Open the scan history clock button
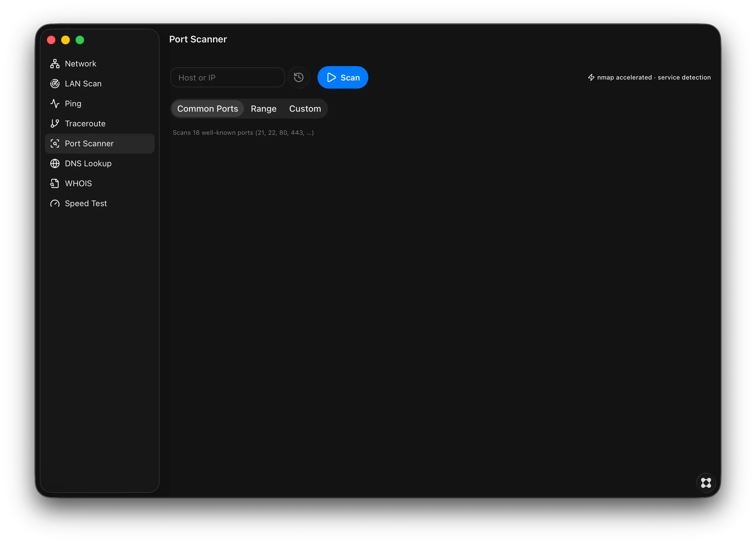The height and width of the screenshot is (544, 756). 299,78
